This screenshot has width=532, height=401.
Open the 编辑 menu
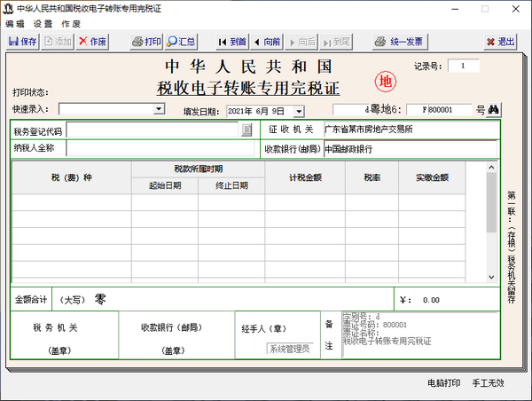(x=14, y=24)
